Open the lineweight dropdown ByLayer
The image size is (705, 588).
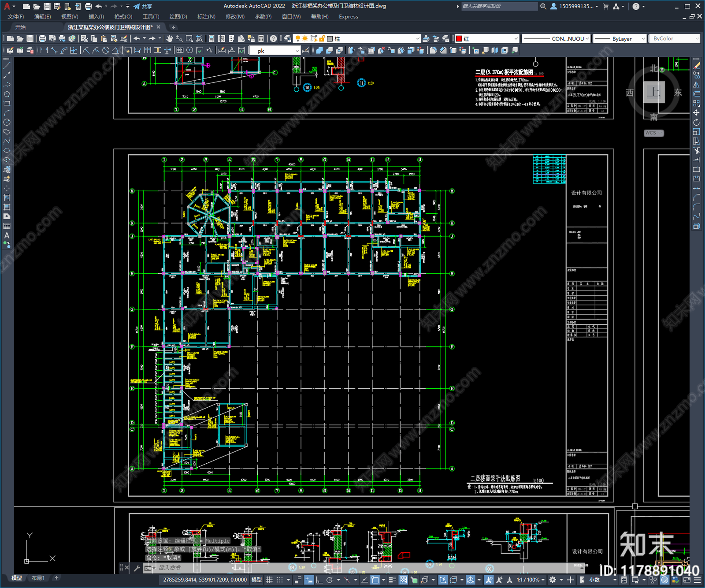point(620,39)
